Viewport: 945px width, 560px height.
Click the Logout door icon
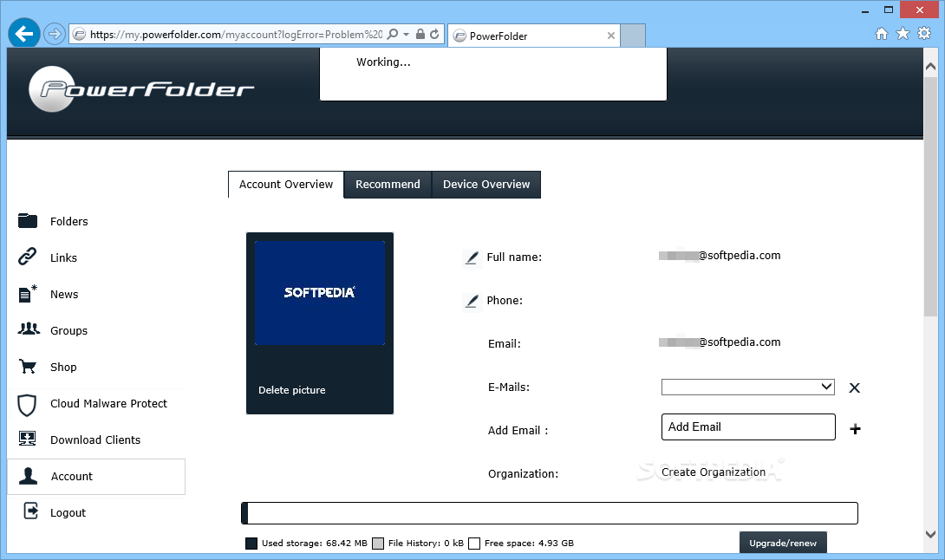(x=30, y=511)
